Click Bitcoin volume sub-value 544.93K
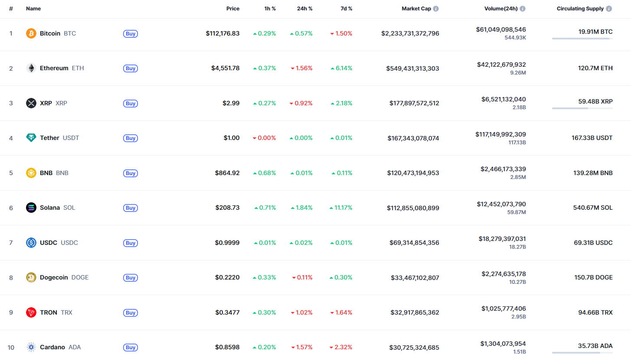Image resolution: width=631 pixels, height=364 pixels. pos(515,38)
